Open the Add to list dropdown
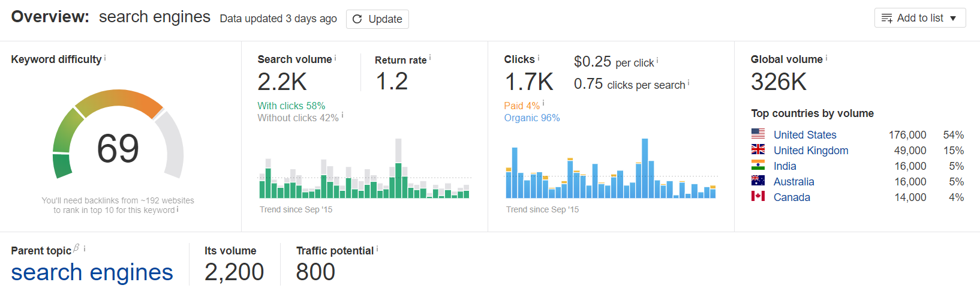This screenshot has width=980, height=291. coord(919,18)
